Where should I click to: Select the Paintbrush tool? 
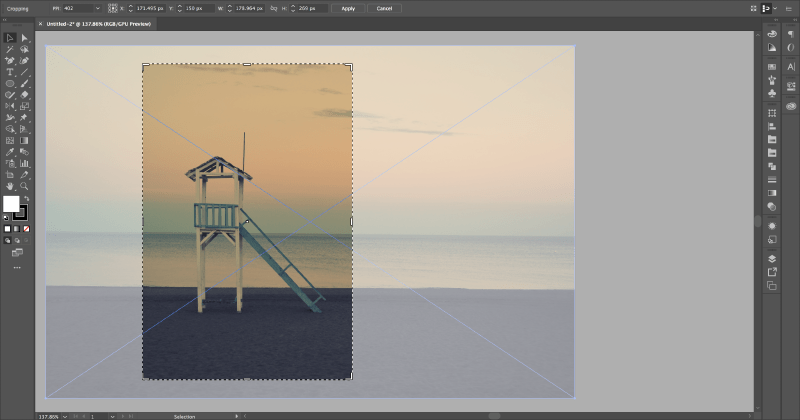pos(24,84)
